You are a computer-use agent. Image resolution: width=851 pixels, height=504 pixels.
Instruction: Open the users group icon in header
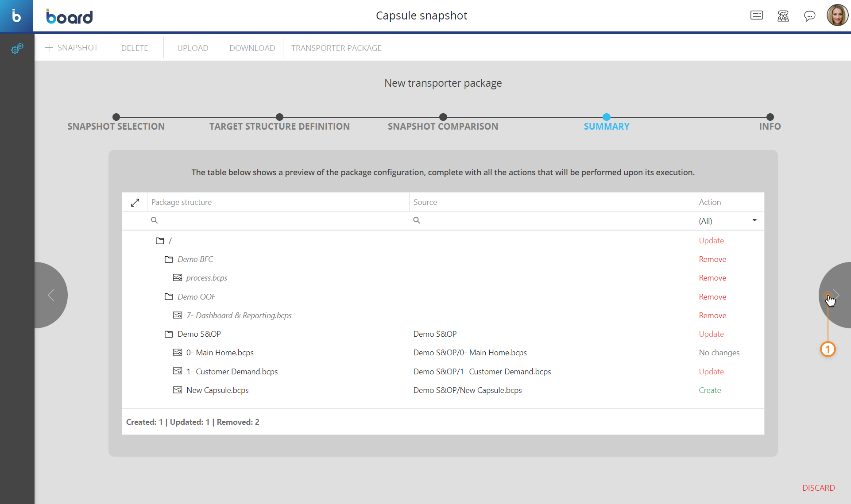[783, 16]
